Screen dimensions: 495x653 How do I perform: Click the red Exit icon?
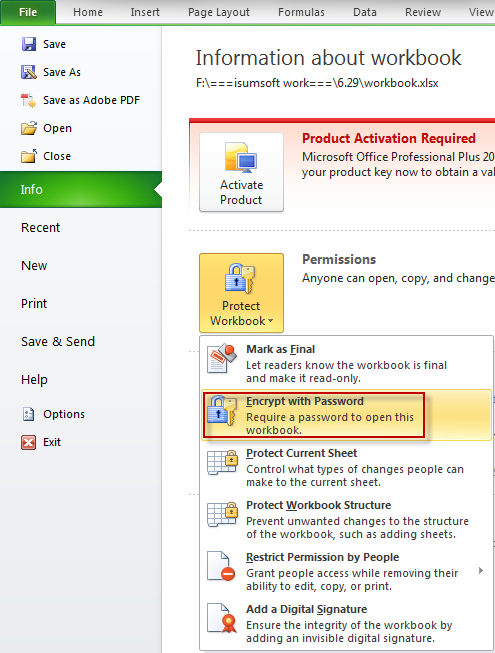[29, 442]
